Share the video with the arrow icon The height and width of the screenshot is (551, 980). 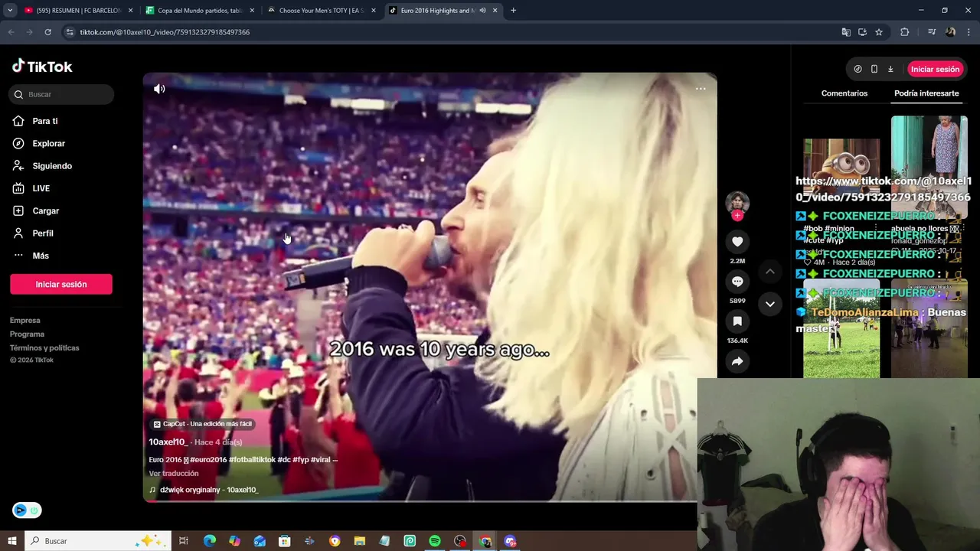pos(737,361)
